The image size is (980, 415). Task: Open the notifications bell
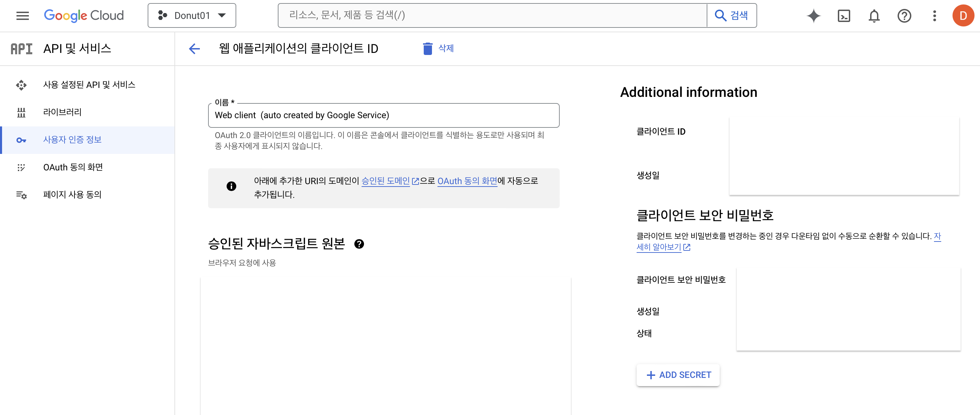(x=874, y=15)
